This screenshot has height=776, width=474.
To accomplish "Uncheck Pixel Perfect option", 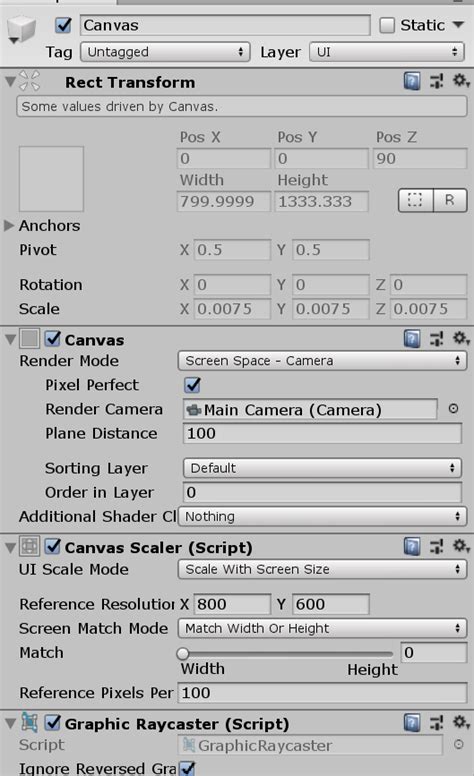I will coord(192,385).
